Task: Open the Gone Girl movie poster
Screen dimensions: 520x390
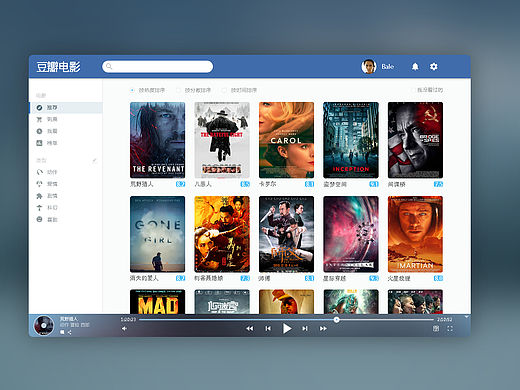Action: [x=157, y=234]
